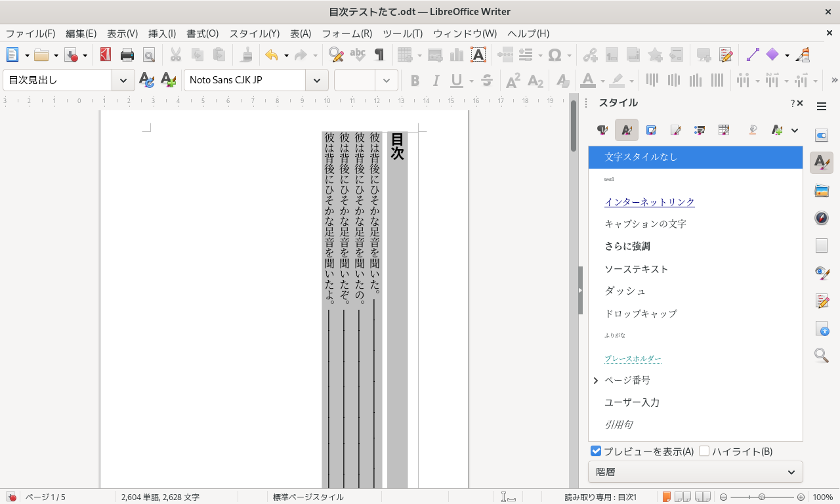This screenshot has width=840, height=504.
Task: Click the Print toolbar icon
Action: click(127, 55)
